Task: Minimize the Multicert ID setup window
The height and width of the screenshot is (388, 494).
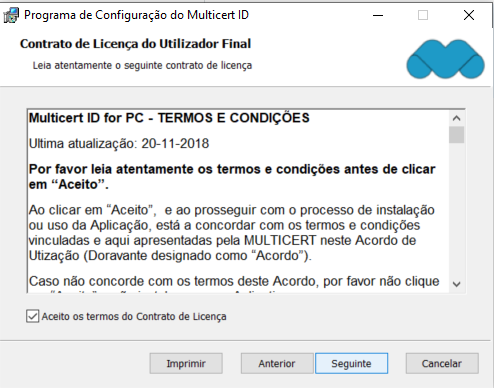Action: [x=378, y=15]
